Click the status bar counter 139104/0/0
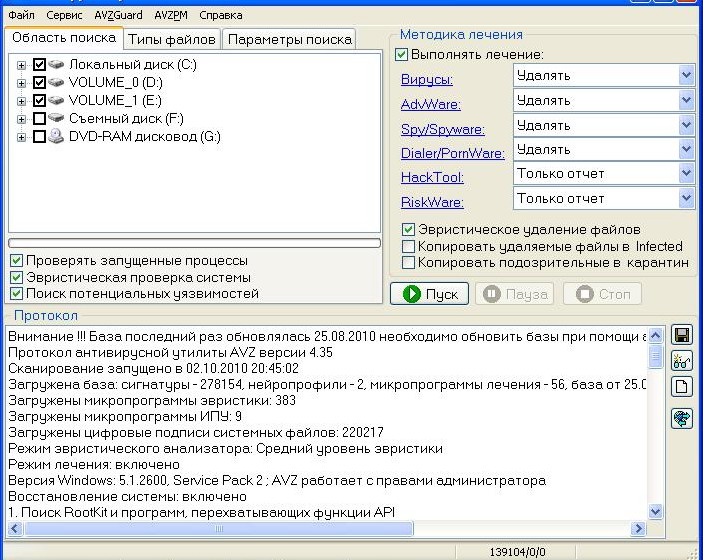This screenshot has height=560, width=703. 517,552
